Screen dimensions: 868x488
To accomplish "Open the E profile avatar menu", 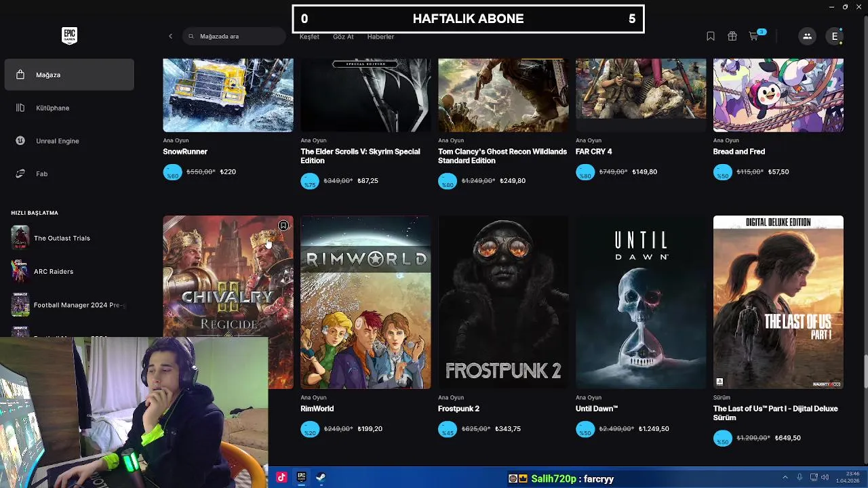I will [x=835, y=36].
